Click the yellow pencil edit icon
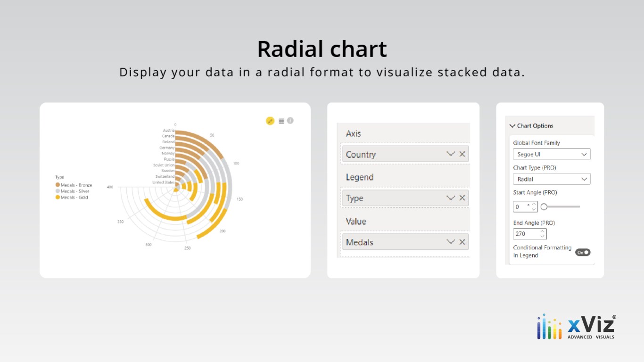This screenshot has width=644, height=362. 270,121
